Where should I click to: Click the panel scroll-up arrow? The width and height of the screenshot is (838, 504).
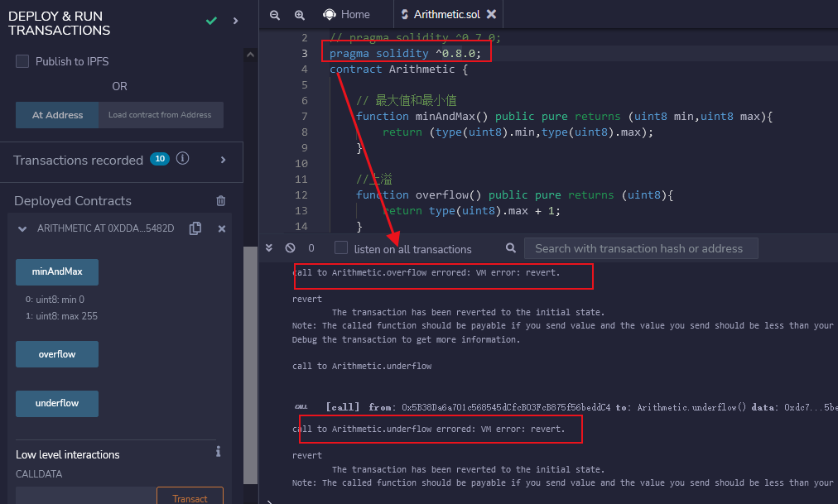250,55
